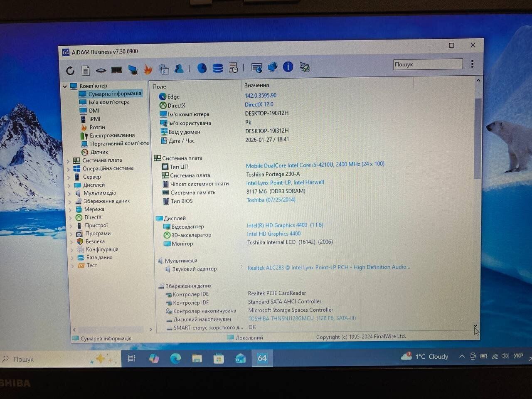The height and width of the screenshot is (399, 532).
Task: Click the Поле column header
Action: (x=159, y=86)
